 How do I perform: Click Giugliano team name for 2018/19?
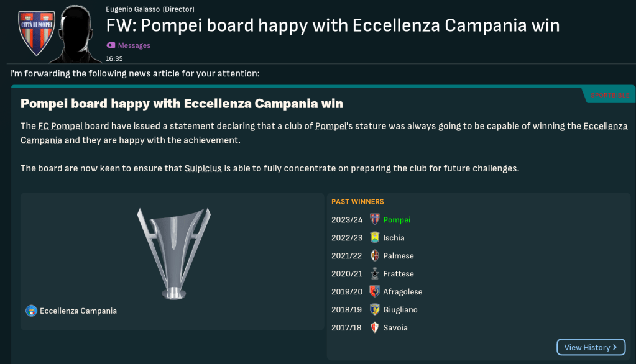(400, 310)
